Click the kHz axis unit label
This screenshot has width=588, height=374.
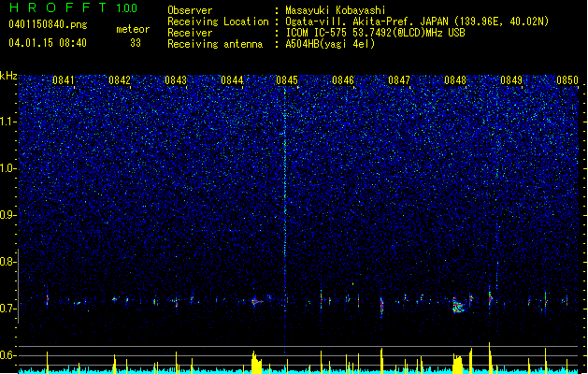[8, 76]
